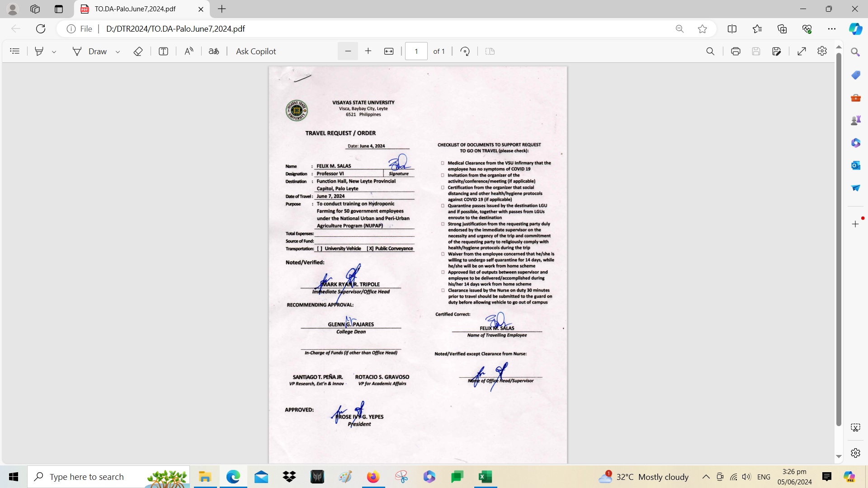Toggle the Add text tool
Screen dimensions: 868x488
click(164, 52)
